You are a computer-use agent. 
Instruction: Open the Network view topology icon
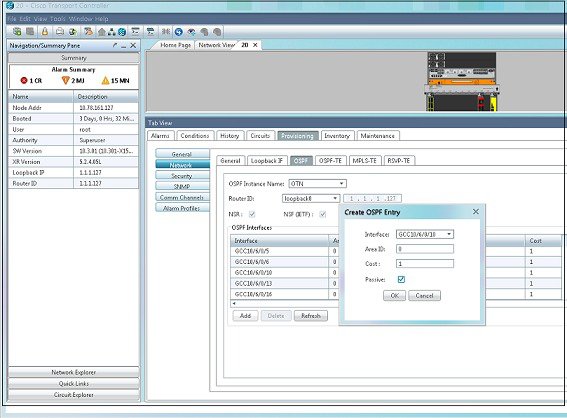coord(112,32)
